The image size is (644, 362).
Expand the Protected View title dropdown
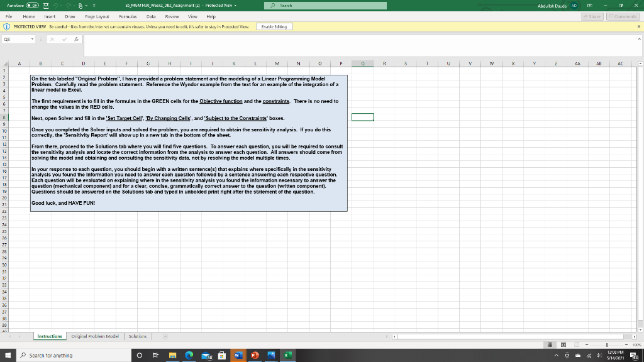click(x=235, y=6)
